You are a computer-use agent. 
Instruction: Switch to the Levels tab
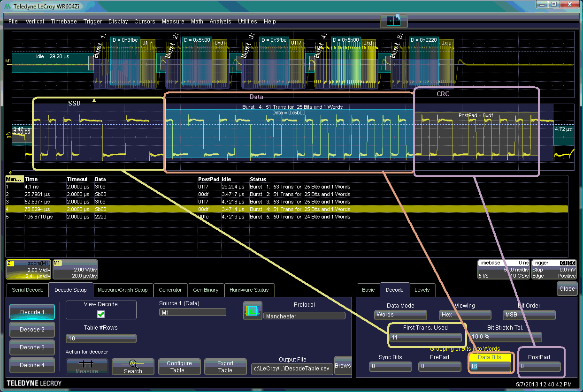click(x=422, y=290)
